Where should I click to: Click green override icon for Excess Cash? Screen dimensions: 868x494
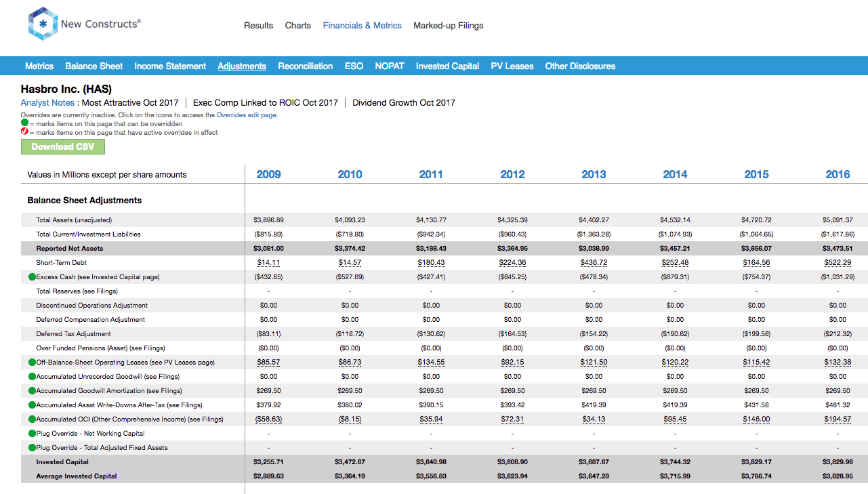click(x=32, y=277)
